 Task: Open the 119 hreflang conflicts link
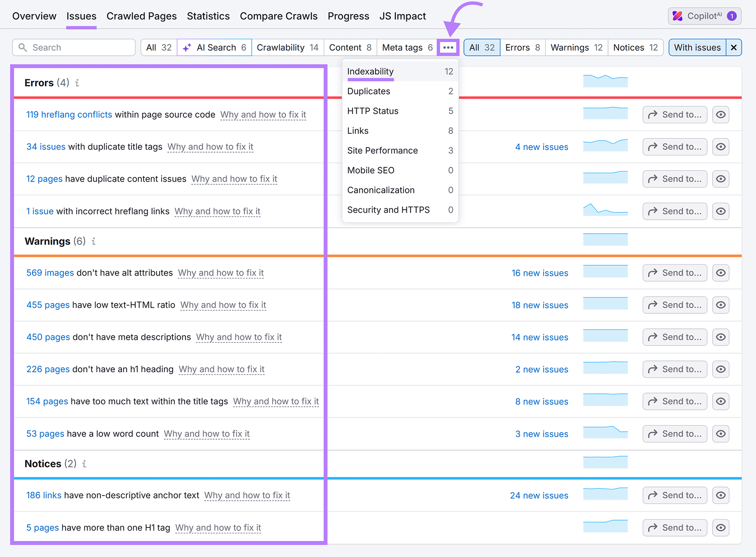[x=69, y=114]
